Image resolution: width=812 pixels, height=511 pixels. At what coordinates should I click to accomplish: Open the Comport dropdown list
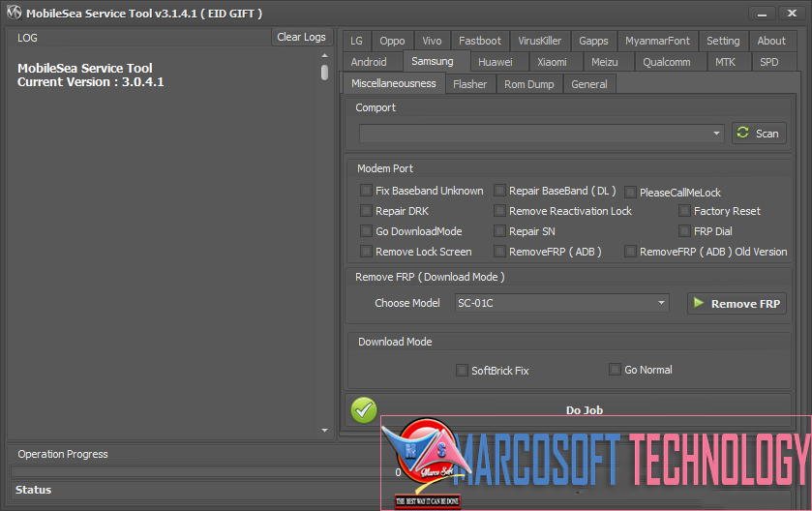(x=716, y=133)
